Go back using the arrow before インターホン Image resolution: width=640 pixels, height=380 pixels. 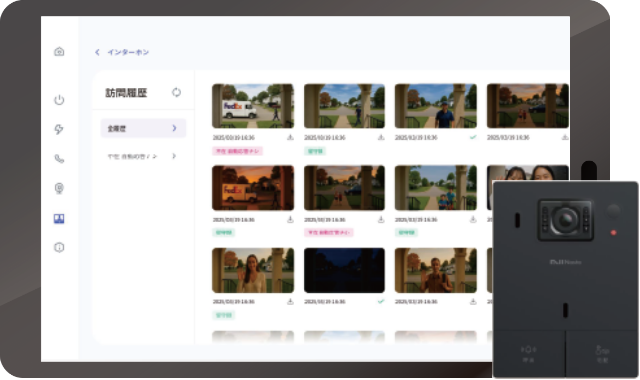point(97,52)
